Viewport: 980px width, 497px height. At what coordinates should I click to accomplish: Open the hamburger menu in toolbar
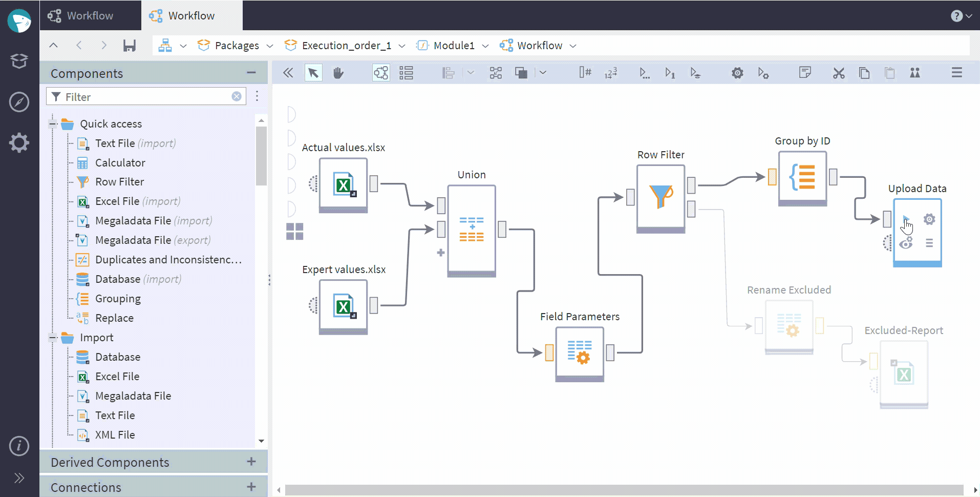pyautogui.click(x=956, y=73)
